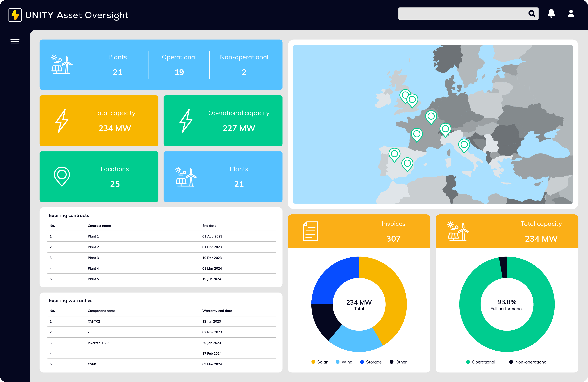Open Plant 3 contract row
The height and width of the screenshot is (382, 588).
(x=93, y=258)
